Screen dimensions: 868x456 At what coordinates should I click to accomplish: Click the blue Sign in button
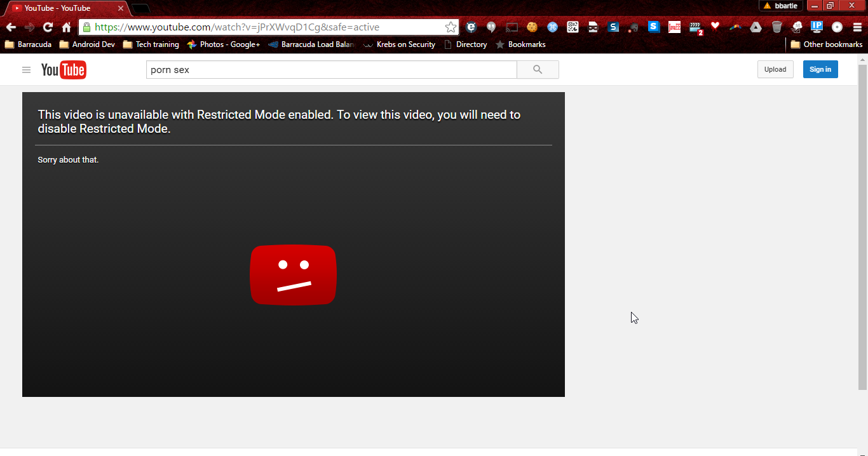click(820, 69)
